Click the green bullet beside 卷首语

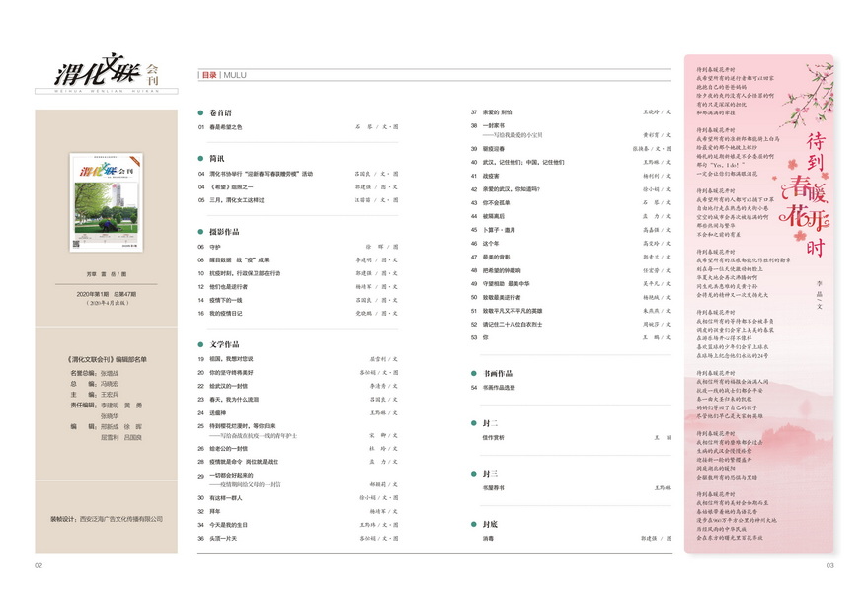coord(200,113)
